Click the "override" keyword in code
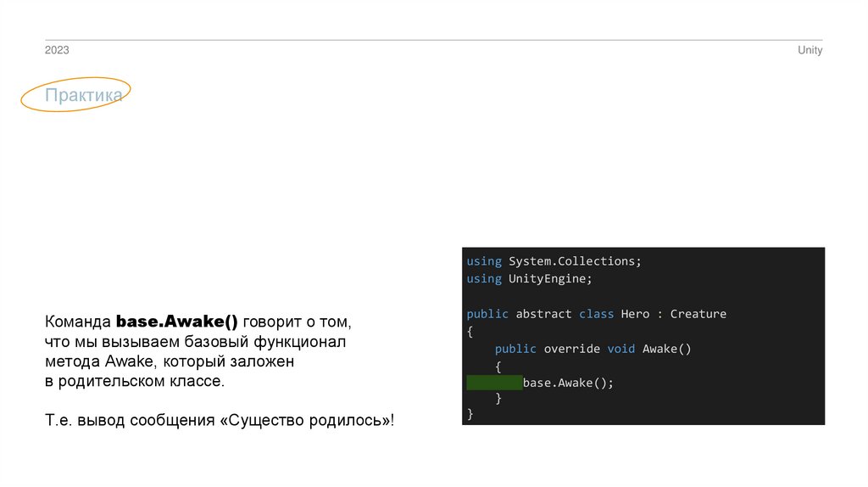The image size is (868, 487). pyautogui.click(x=571, y=349)
